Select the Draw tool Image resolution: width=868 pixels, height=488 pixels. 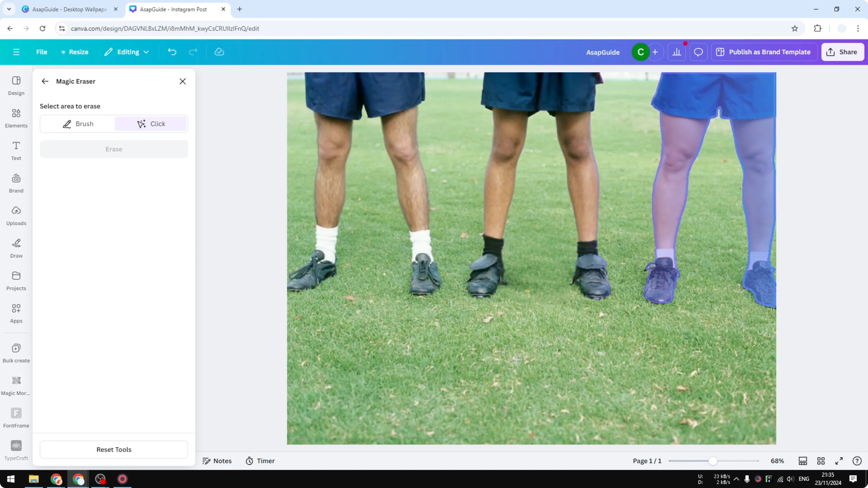[x=16, y=248]
